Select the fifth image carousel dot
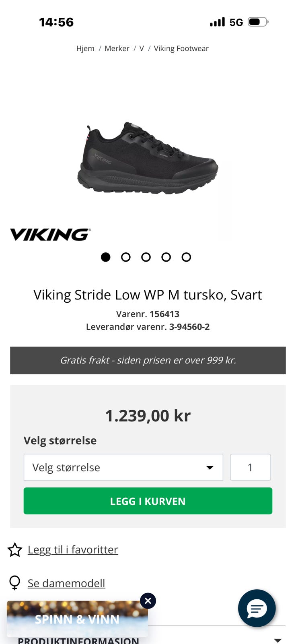The image size is (296, 644). point(186,257)
